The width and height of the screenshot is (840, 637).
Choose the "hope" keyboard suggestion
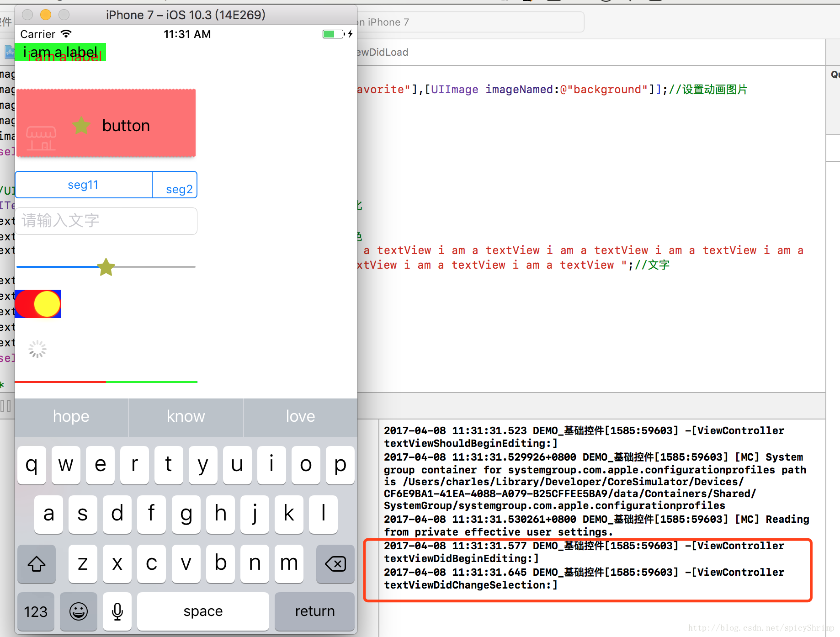click(71, 417)
